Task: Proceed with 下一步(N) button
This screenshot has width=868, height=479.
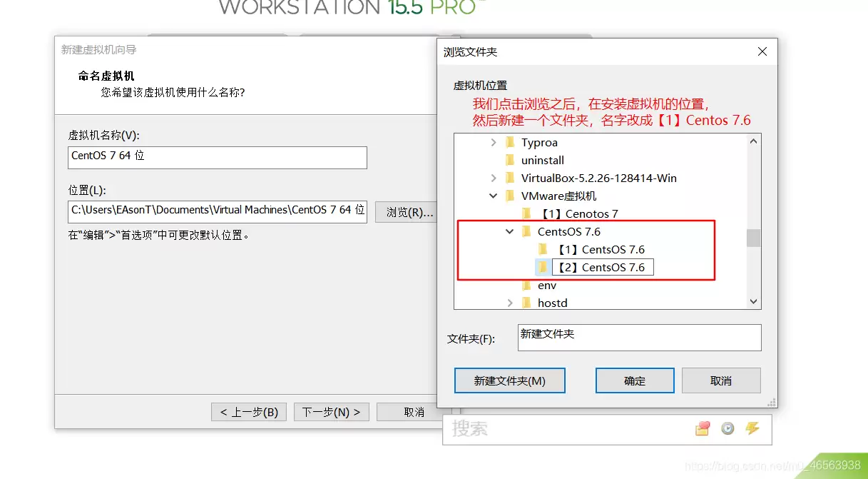Action: 331,412
